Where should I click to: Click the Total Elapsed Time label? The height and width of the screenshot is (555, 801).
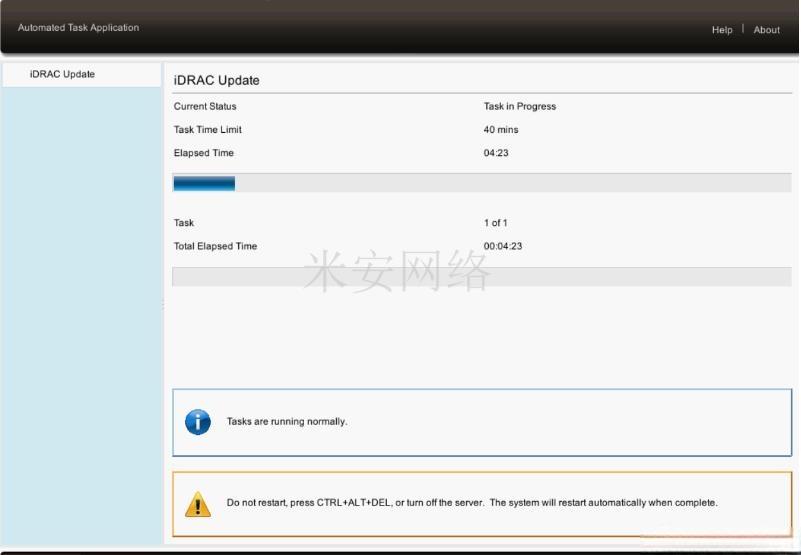coord(215,246)
